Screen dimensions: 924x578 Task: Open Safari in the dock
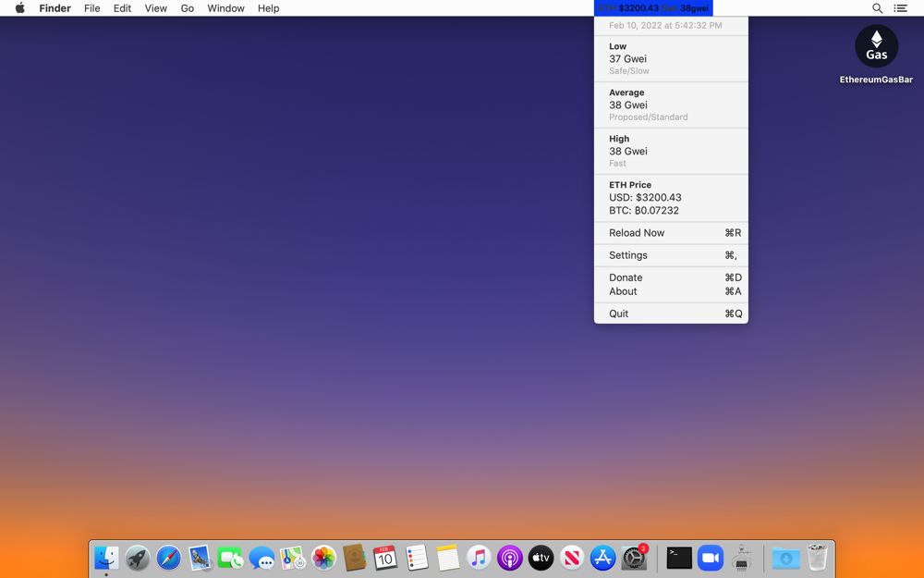(x=168, y=558)
